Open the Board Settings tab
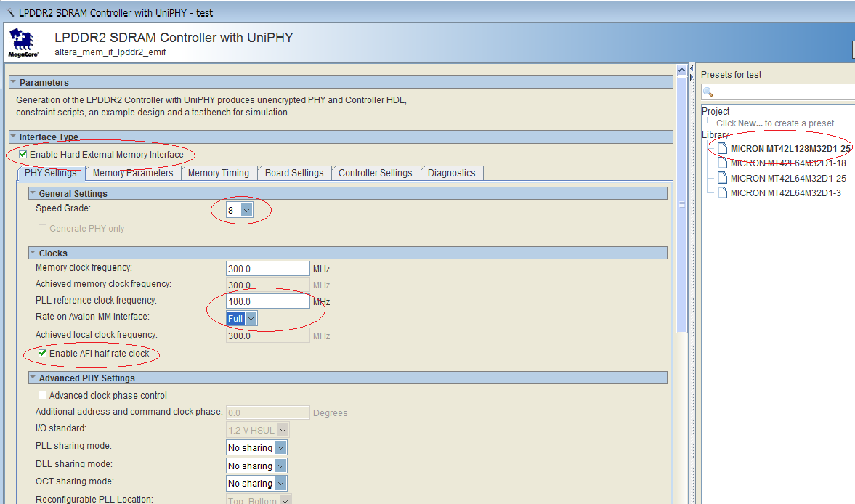This screenshot has width=855, height=504. (x=294, y=173)
